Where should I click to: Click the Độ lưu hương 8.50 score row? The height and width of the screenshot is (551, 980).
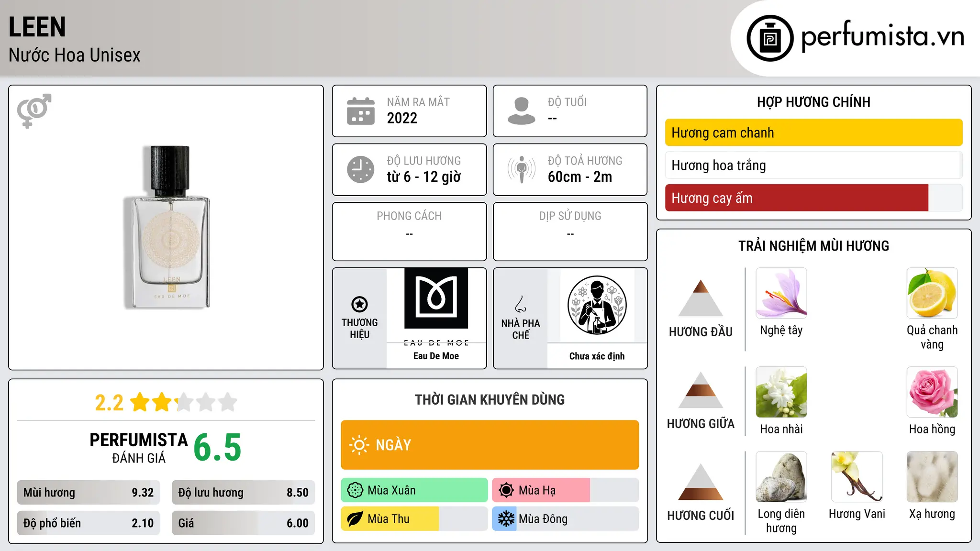(243, 493)
